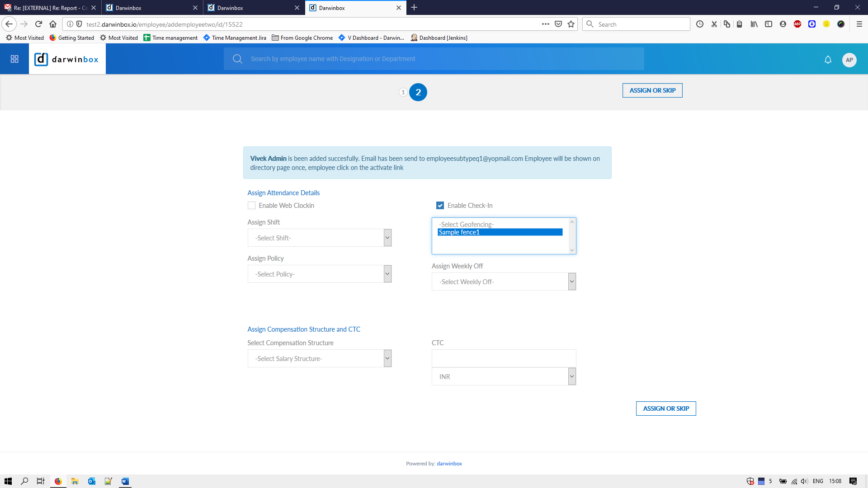The image size is (868, 488).
Task: Uncheck the Enable Check-In checkbox
Action: (x=440, y=206)
